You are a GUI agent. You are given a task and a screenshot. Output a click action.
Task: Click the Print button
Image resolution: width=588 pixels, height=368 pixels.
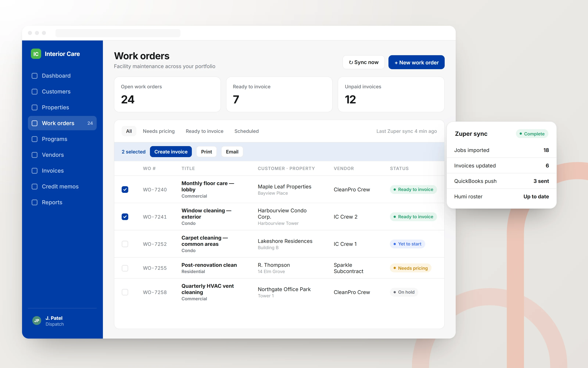tap(207, 152)
